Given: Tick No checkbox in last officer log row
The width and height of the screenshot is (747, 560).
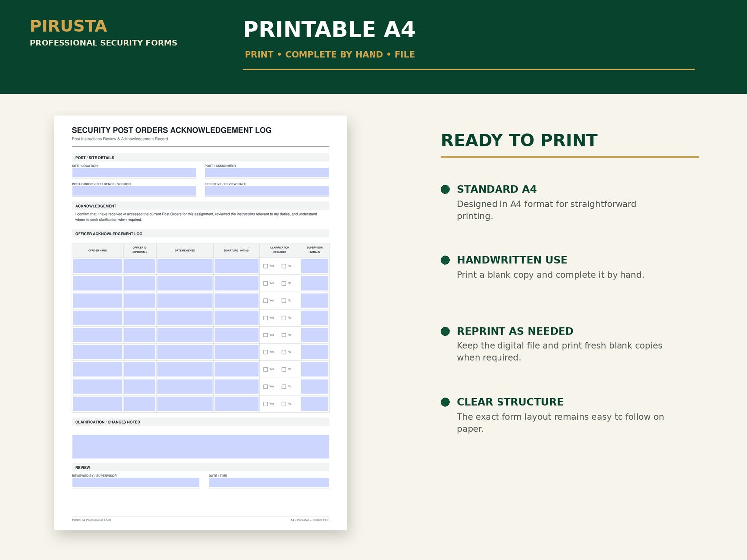Looking at the screenshot, I should tap(284, 404).
